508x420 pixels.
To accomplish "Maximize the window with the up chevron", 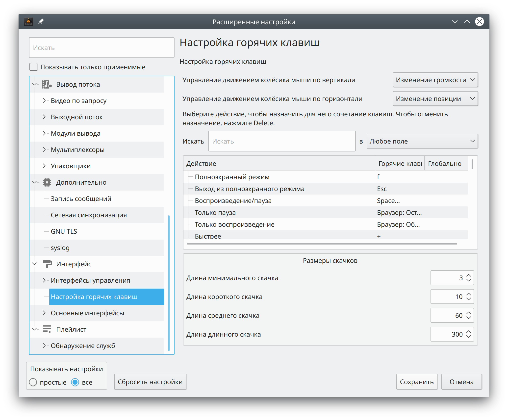I will pyautogui.click(x=467, y=22).
